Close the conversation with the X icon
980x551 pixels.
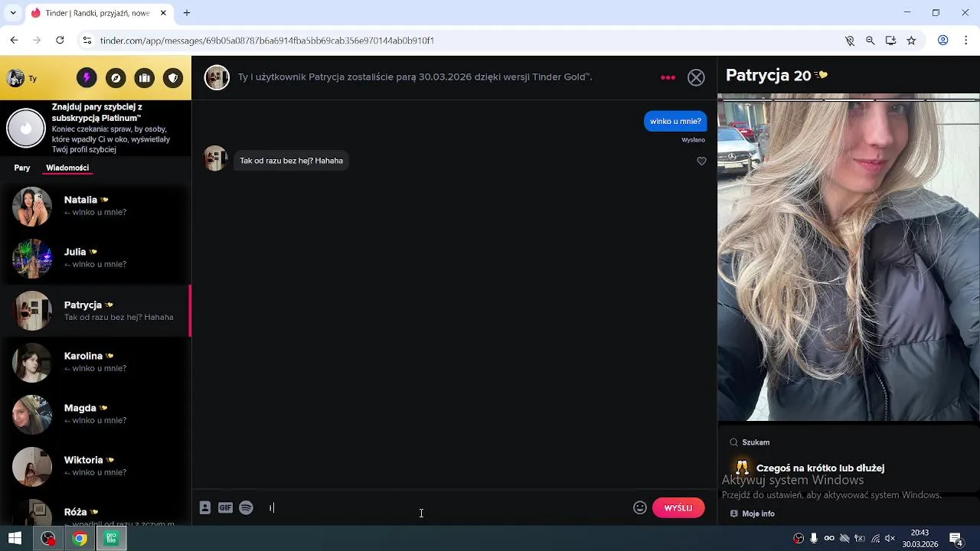[696, 77]
